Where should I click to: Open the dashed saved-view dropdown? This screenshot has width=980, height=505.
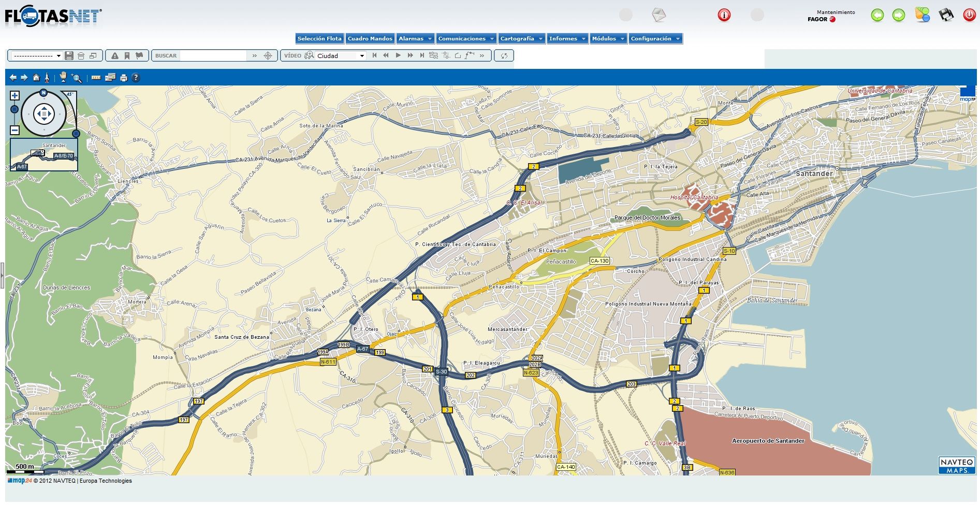click(36, 55)
